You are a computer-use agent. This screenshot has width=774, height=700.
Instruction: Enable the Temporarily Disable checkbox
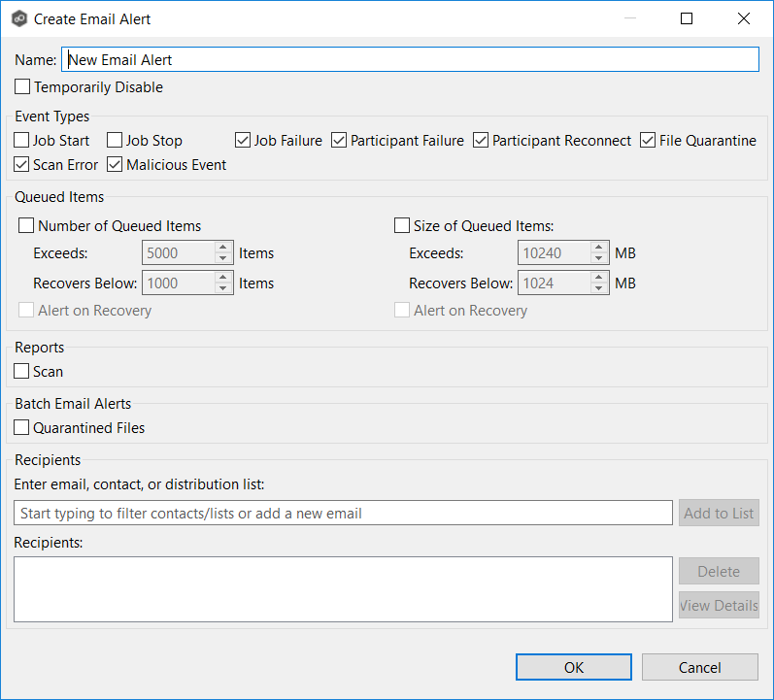click(x=22, y=87)
